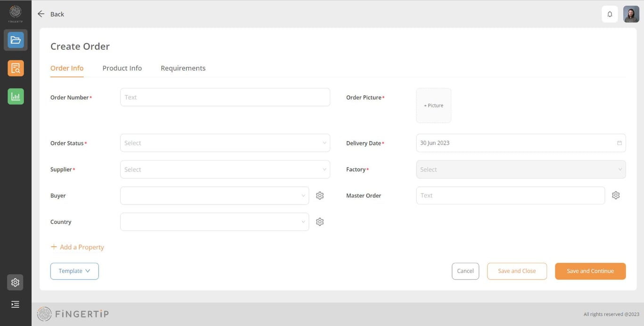The height and width of the screenshot is (326, 644).
Task: Expand the Order Status dropdown
Action: tap(225, 143)
